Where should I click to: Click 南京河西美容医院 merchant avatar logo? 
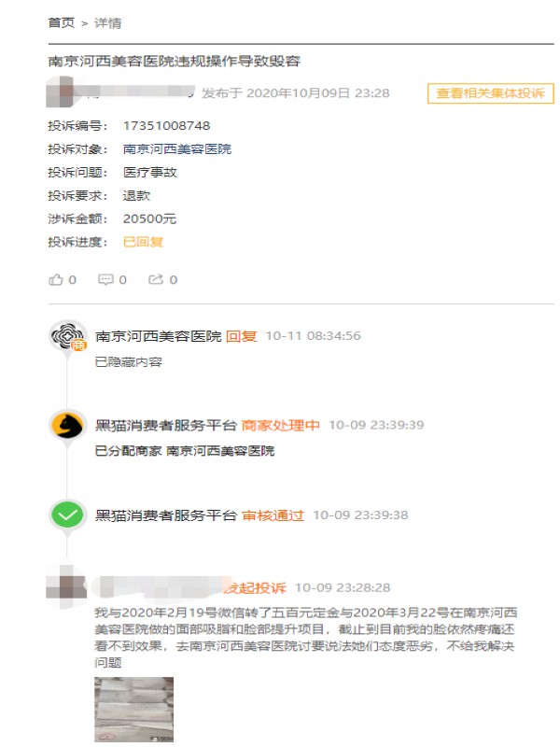68,336
